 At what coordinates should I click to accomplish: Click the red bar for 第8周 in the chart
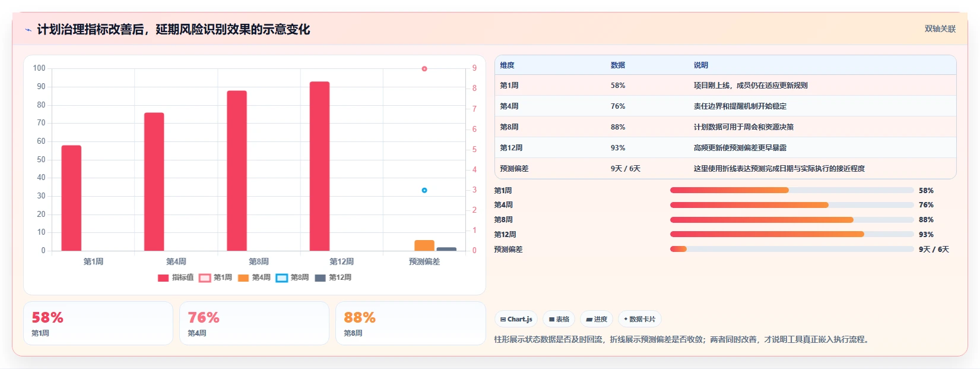pyautogui.click(x=237, y=171)
